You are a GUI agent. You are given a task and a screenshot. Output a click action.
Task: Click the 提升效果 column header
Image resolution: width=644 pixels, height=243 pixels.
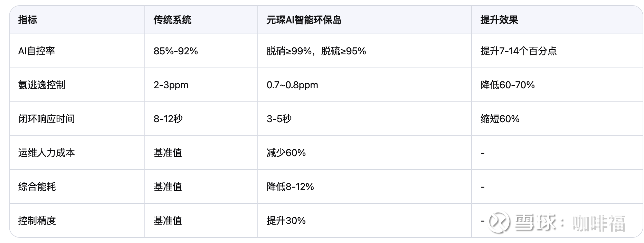point(499,20)
